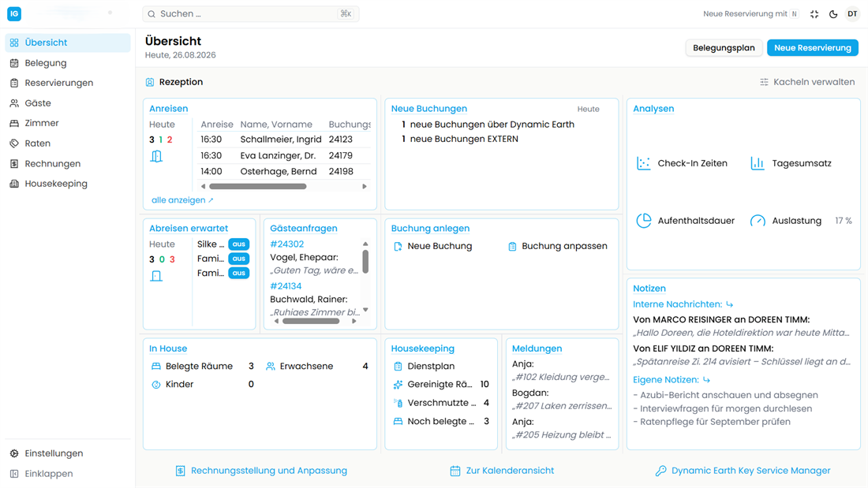The width and height of the screenshot is (868, 488).
Task: Click the Noch belegte bed icon
Action: pyautogui.click(x=398, y=421)
